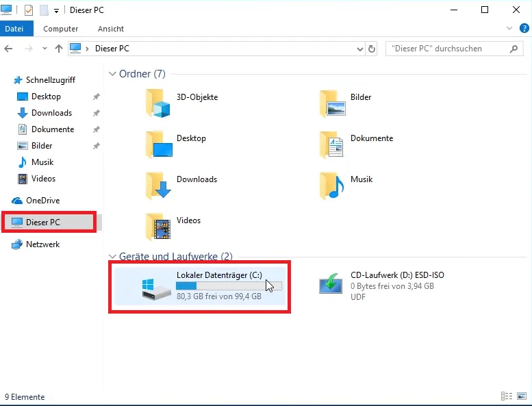The width and height of the screenshot is (532, 406).
Task: Click the PC icon in the address bar
Action: (x=75, y=49)
